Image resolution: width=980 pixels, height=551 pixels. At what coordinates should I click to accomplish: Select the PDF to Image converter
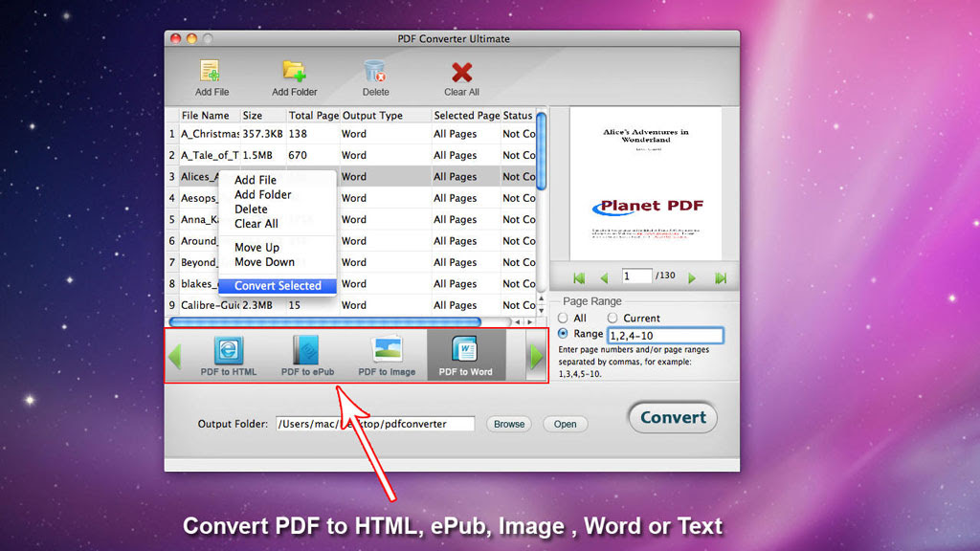coord(387,356)
